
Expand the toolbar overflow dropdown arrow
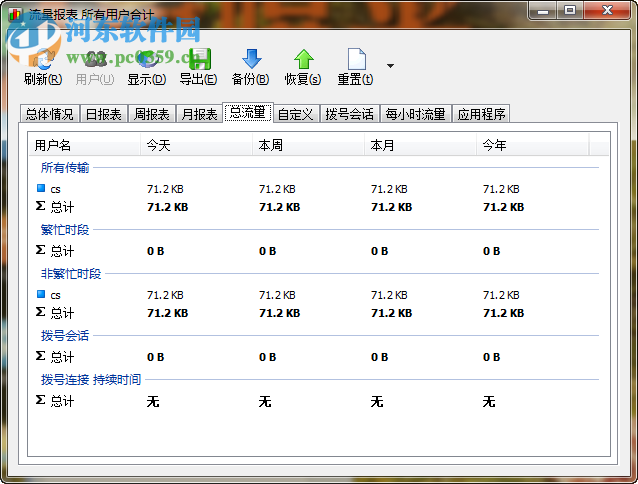pyautogui.click(x=390, y=66)
